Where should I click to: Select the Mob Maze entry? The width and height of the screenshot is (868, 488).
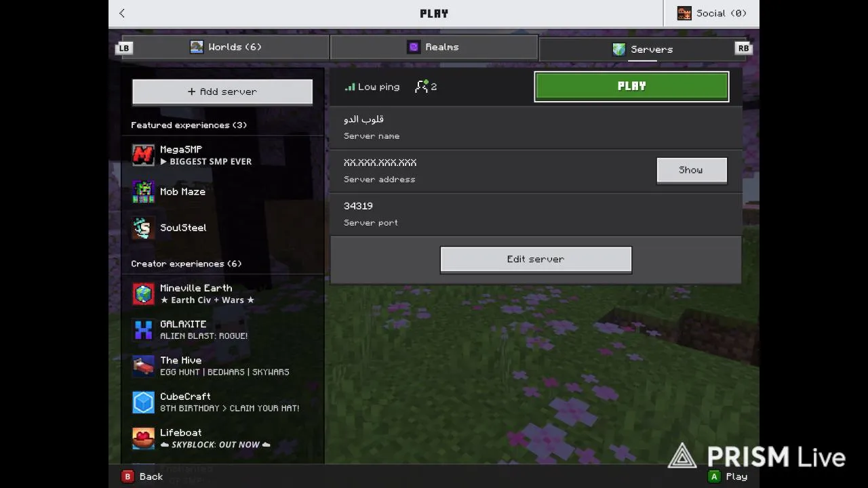[222, 192]
